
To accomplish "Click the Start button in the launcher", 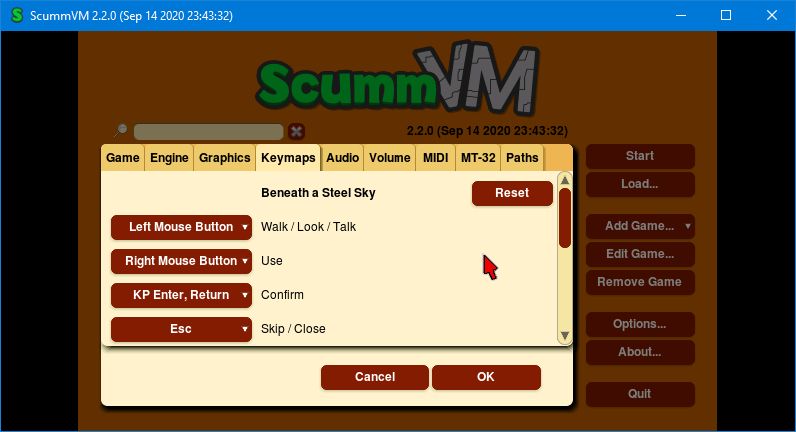I will click(x=640, y=156).
